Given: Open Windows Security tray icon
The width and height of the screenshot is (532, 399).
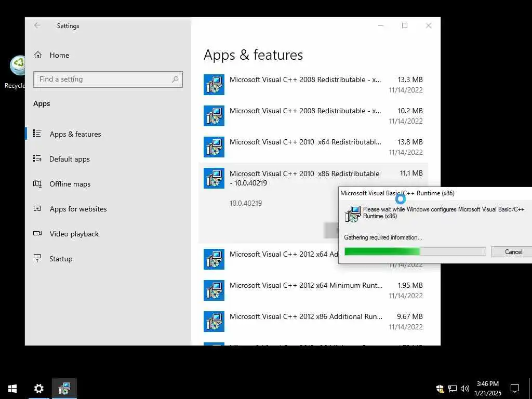Looking at the screenshot, I should point(440,389).
